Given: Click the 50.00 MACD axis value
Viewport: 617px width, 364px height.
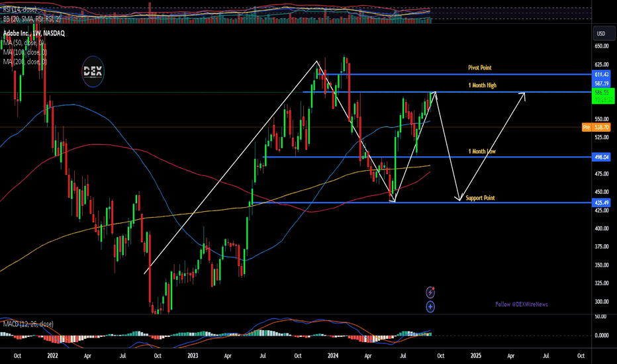Looking at the screenshot, I should (600, 316).
